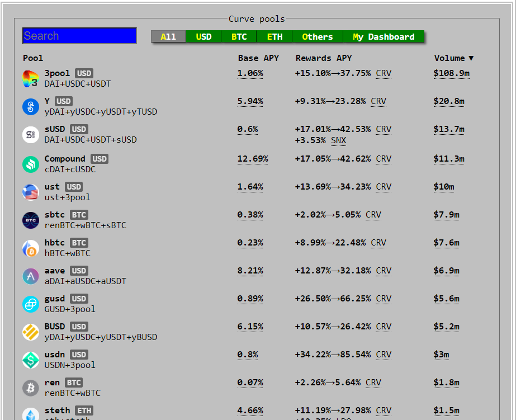Click ust+3pool coin list

[x=68, y=197]
